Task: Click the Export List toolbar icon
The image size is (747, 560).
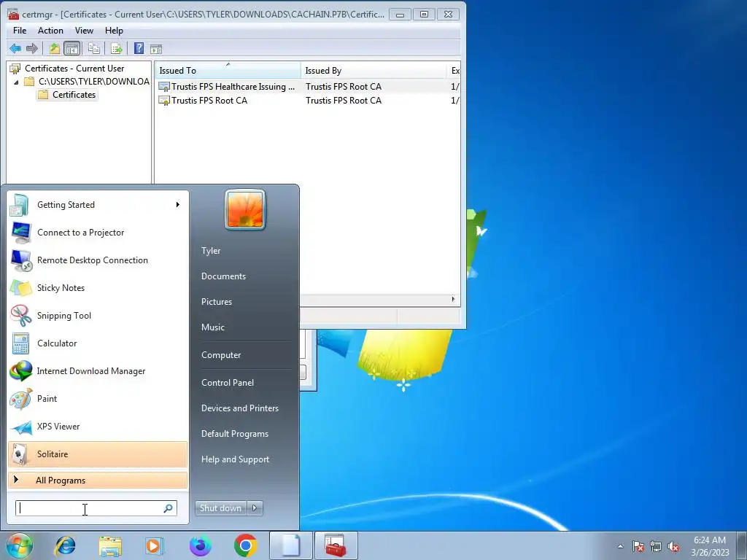Action: click(x=117, y=48)
